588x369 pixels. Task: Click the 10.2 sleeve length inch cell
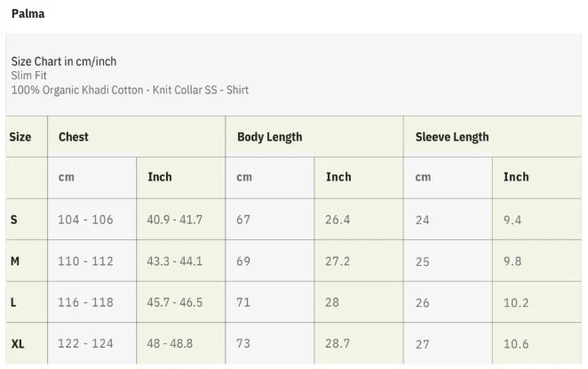tap(516, 302)
